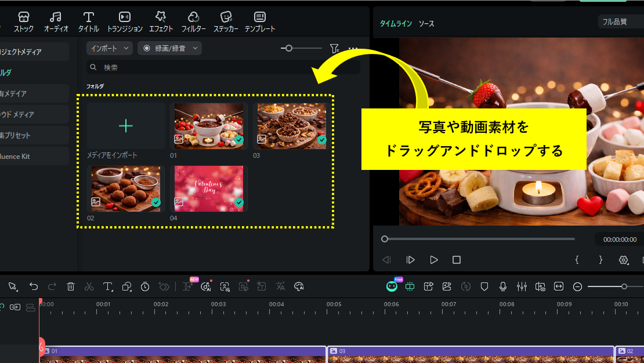Open the audio mixer sliders icon
644x363 pixels.
click(x=522, y=286)
